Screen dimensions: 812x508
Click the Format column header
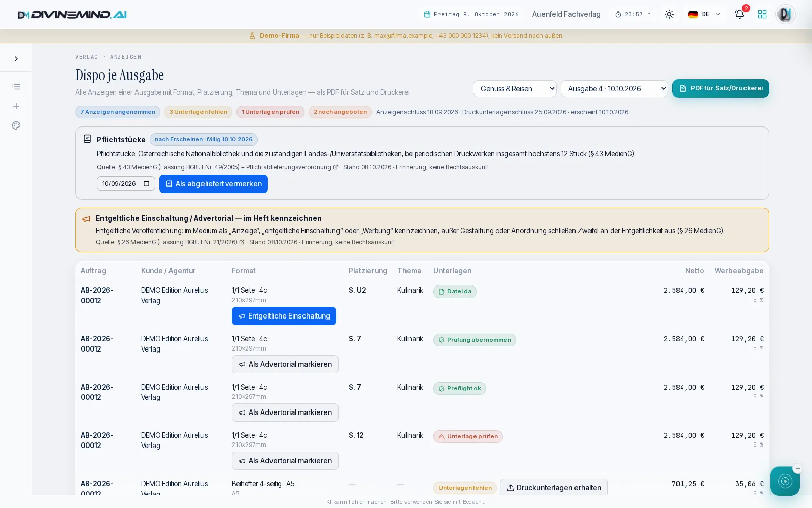244,271
